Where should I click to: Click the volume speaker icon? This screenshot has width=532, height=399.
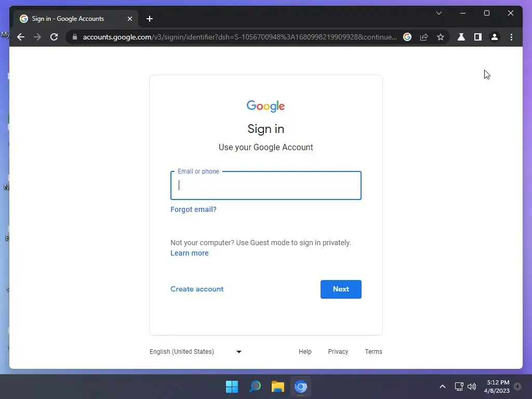(472, 387)
